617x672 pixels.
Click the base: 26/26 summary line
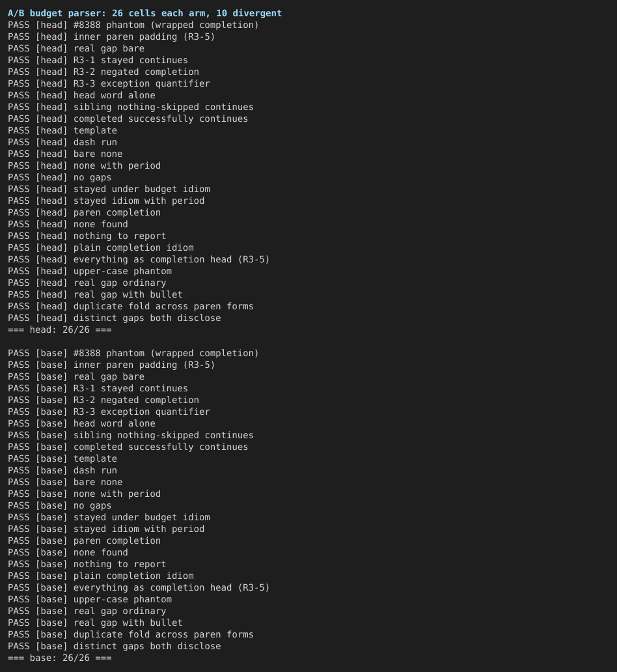click(x=60, y=658)
